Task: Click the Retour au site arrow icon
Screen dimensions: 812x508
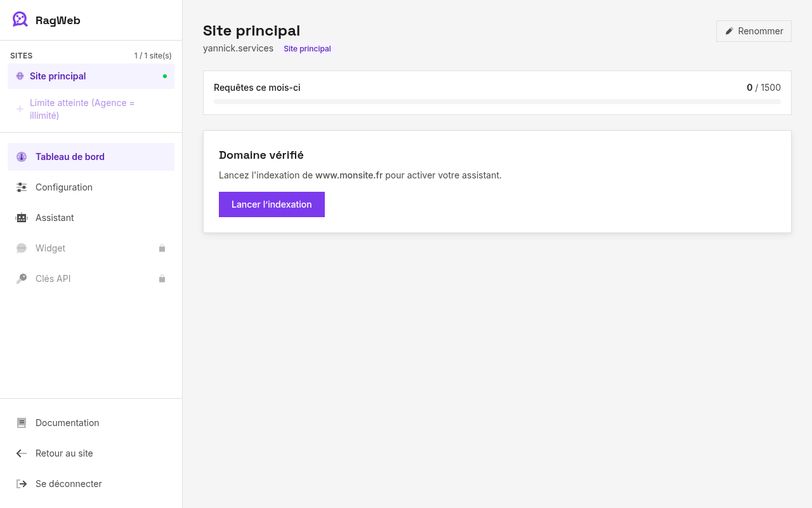Action: (x=22, y=453)
